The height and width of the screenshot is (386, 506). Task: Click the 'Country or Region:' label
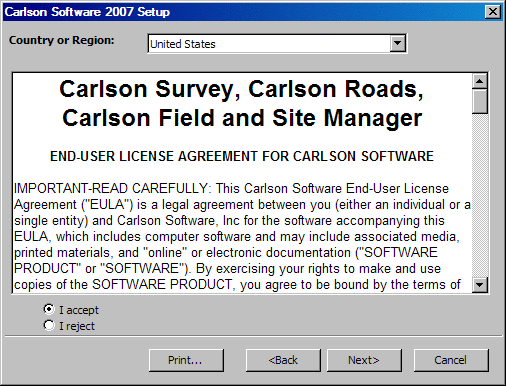point(62,40)
